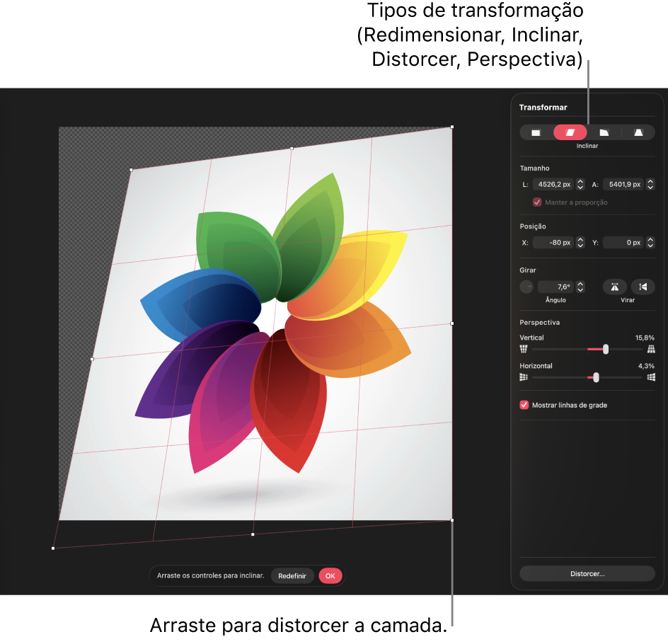Click the right edge middle handle
This screenshot has height=644, width=668.
tap(452, 323)
